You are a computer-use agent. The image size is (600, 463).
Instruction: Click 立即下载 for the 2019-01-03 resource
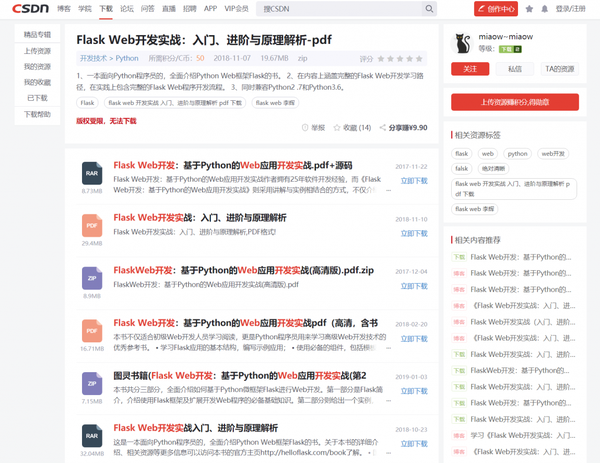click(414, 391)
